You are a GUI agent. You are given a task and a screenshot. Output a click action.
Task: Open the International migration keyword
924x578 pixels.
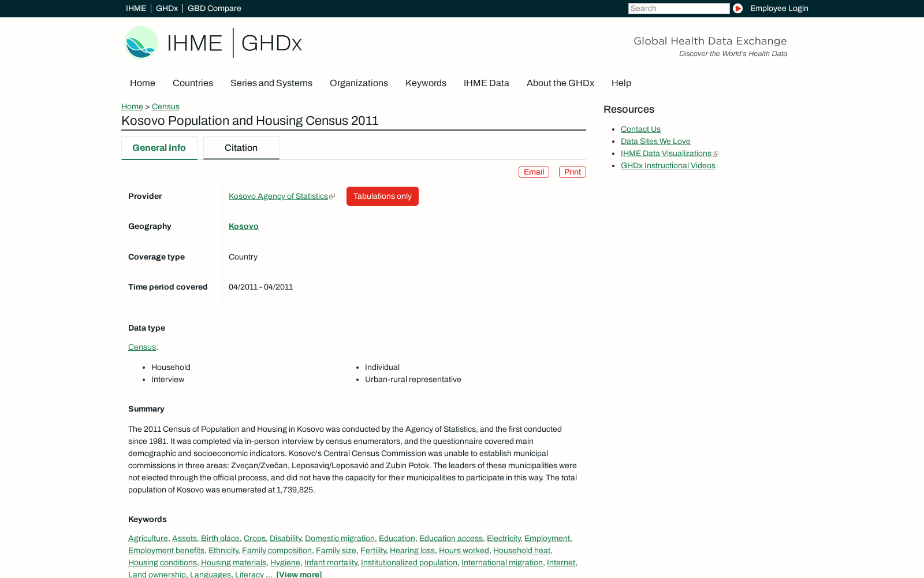pos(502,563)
